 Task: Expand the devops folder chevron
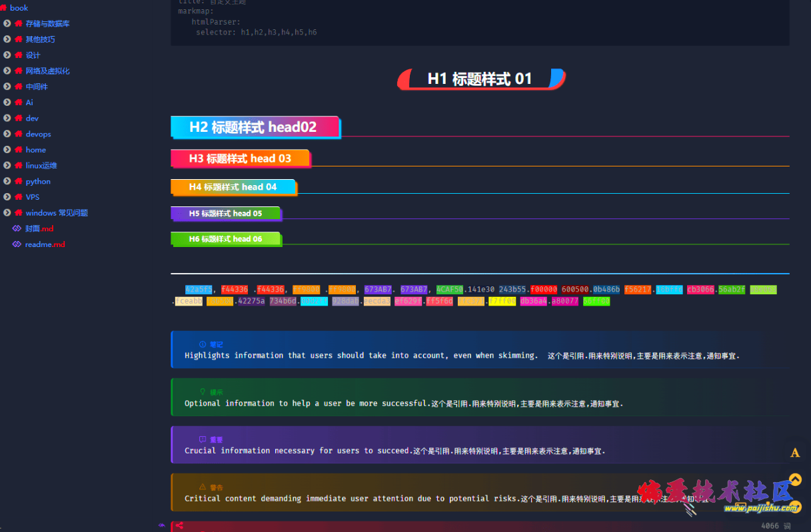click(x=7, y=134)
